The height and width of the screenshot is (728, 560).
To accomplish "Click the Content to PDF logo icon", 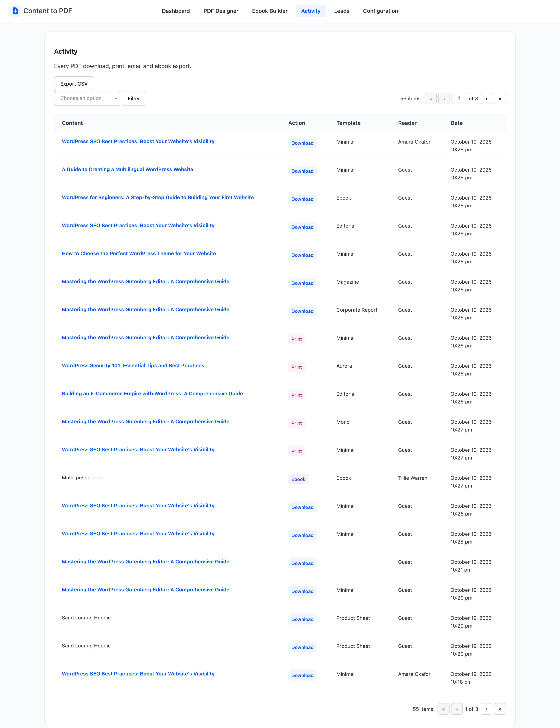I will [x=15, y=11].
